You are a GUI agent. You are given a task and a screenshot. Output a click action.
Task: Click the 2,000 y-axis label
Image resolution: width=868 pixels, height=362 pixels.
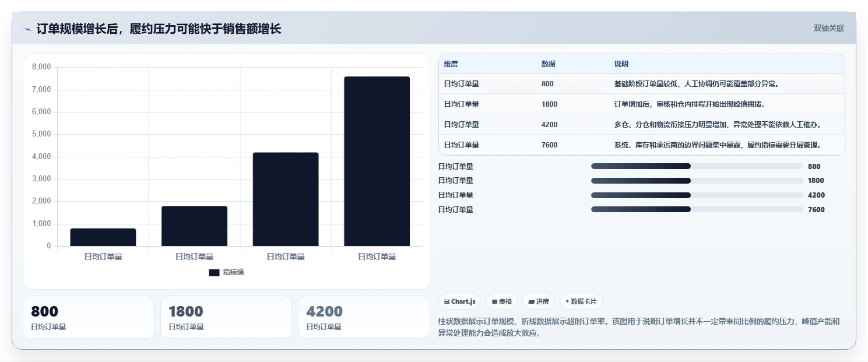41,201
